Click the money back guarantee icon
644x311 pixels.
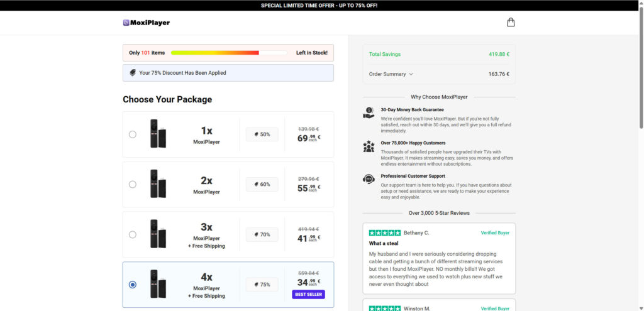(369, 113)
